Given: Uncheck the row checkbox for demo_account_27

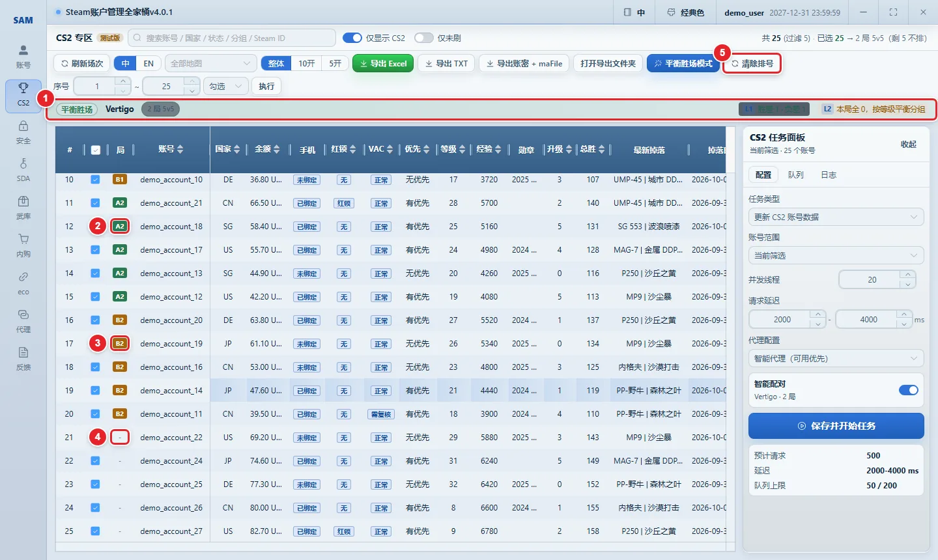Looking at the screenshot, I should pyautogui.click(x=95, y=531).
